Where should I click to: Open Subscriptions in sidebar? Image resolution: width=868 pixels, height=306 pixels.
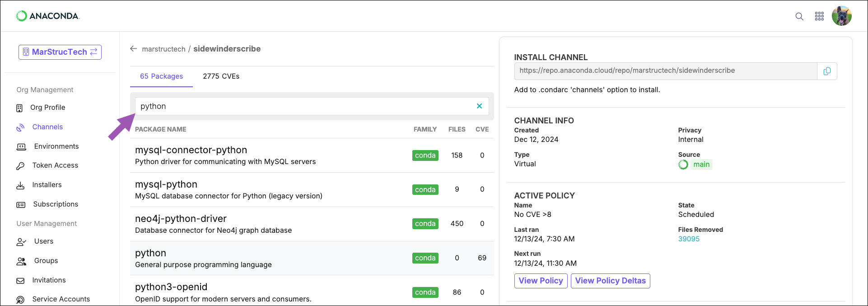(56, 204)
